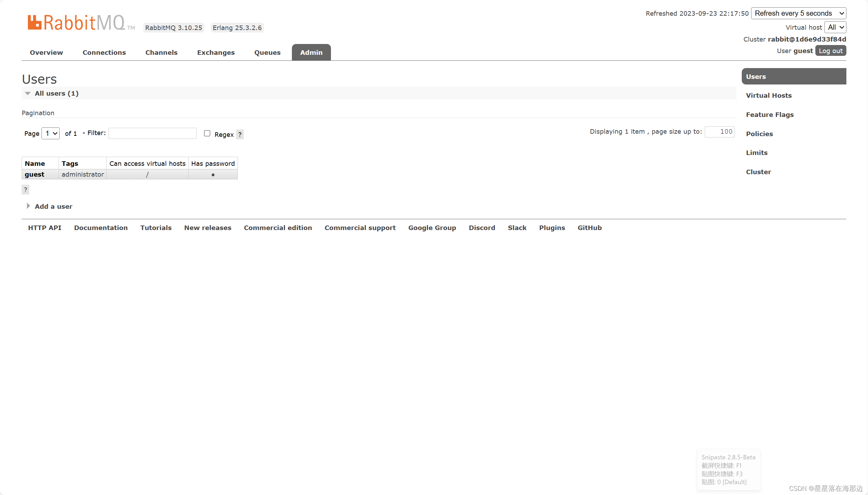Screen dimensions: 868x495
Task: Open the help icon below users table
Action: [25, 190]
